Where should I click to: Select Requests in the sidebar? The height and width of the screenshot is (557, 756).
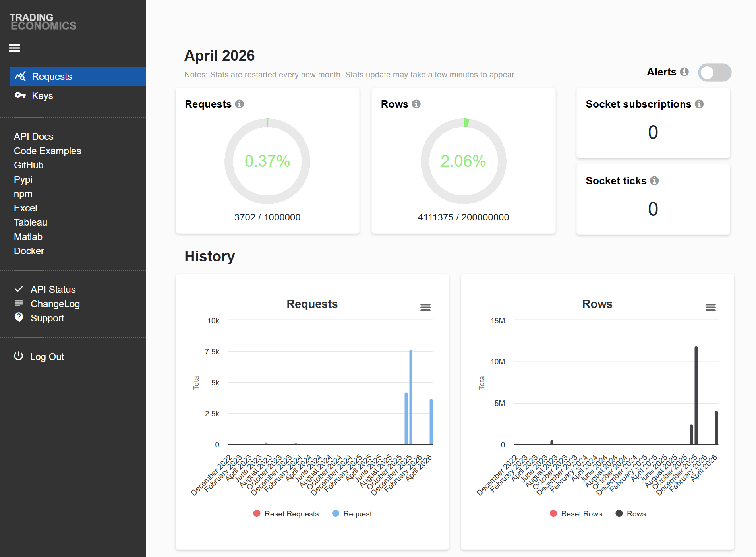click(52, 77)
